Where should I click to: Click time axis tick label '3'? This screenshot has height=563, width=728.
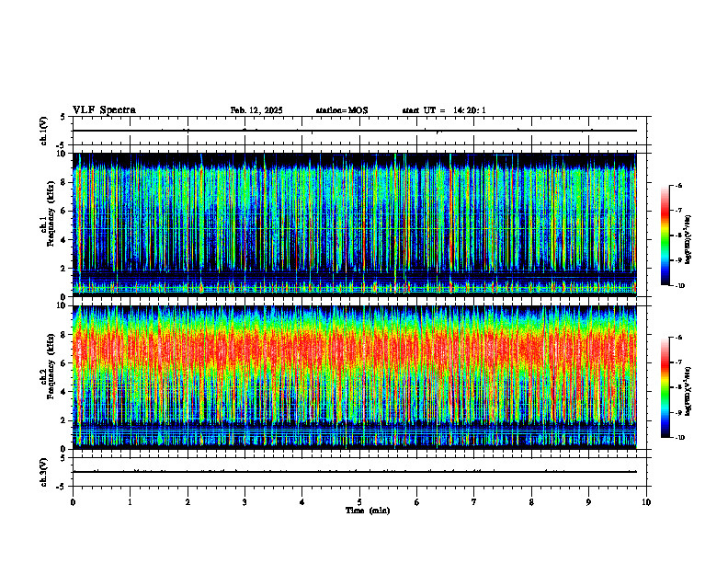[x=245, y=502]
